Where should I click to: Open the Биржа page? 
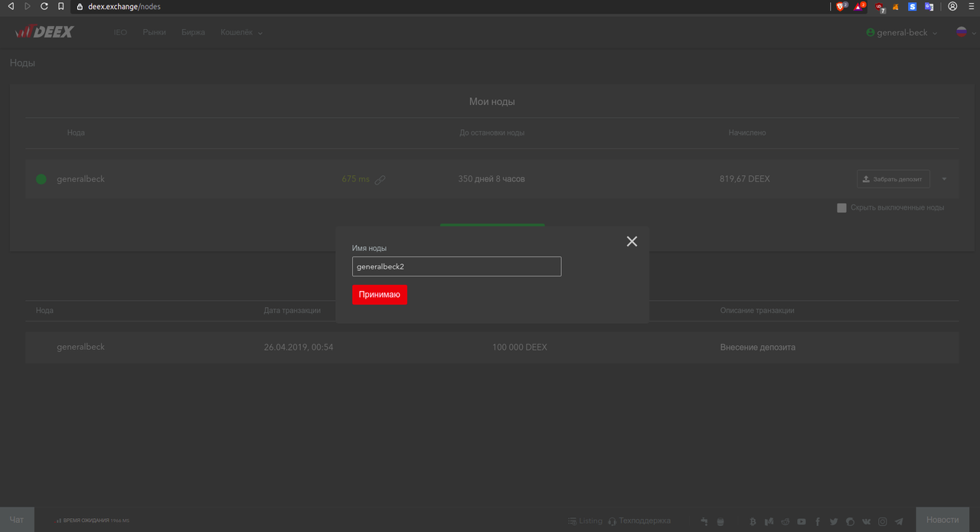coord(193,33)
